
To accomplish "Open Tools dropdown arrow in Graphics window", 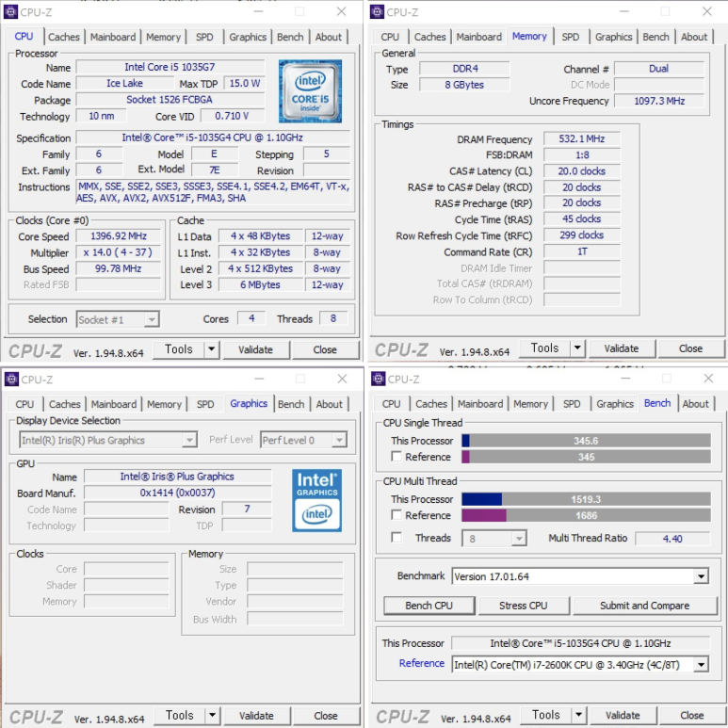I will (x=212, y=715).
